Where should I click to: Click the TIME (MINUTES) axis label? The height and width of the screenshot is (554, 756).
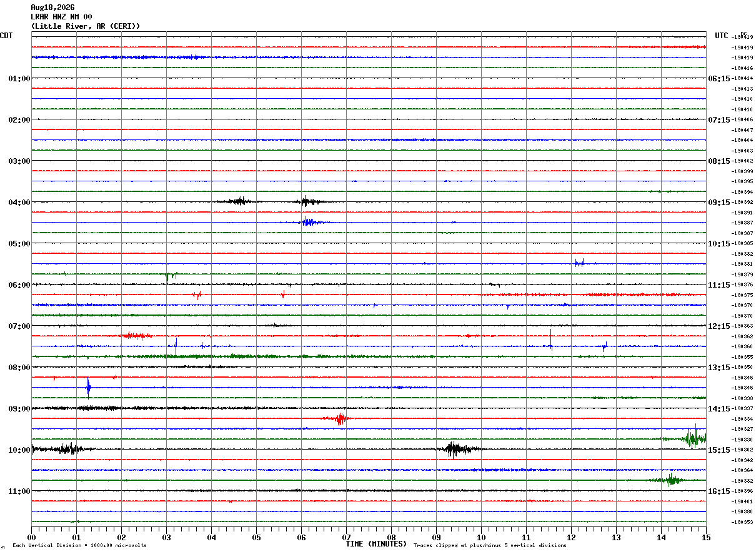[376, 544]
